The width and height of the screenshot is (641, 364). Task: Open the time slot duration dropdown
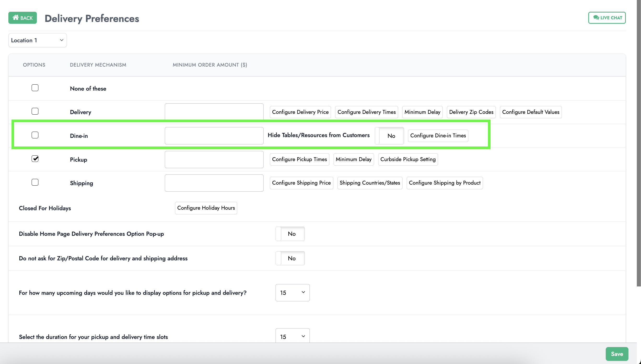point(293,336)
